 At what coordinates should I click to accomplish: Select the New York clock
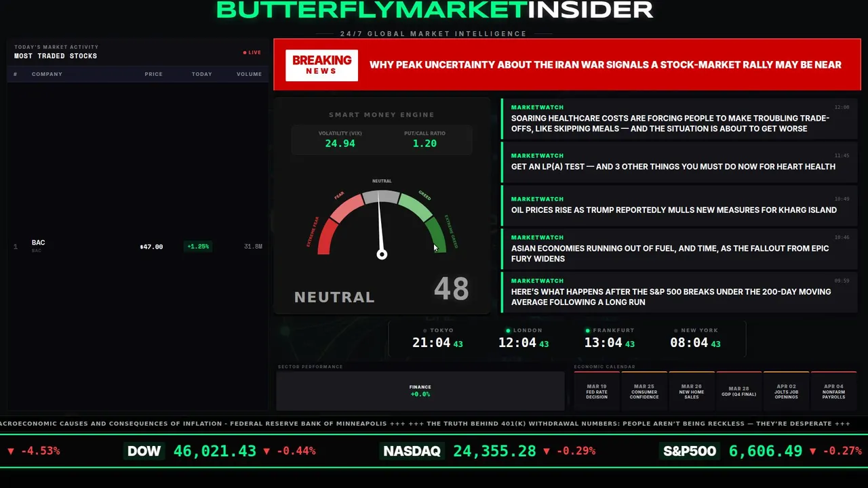[696, 338]
